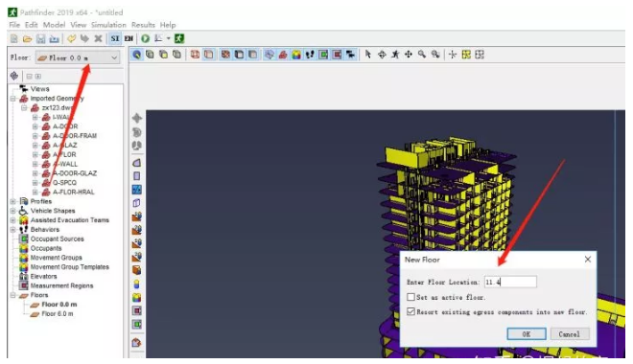
Task: Click the show occupants footprints icon
Action: [x=310, y=54]
